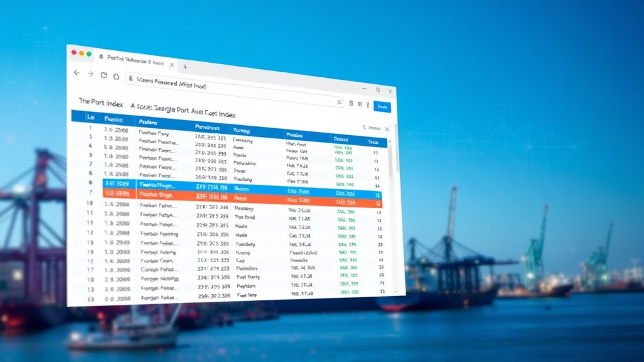644x362 pixels.
Task: Open the vertical dots menu beside blue button
Action: (368, 105)
